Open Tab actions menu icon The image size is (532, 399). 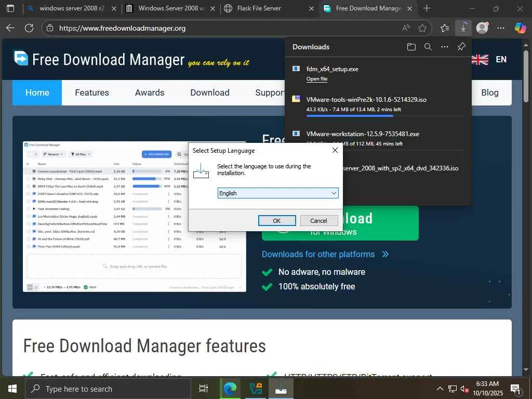(10, 8)
